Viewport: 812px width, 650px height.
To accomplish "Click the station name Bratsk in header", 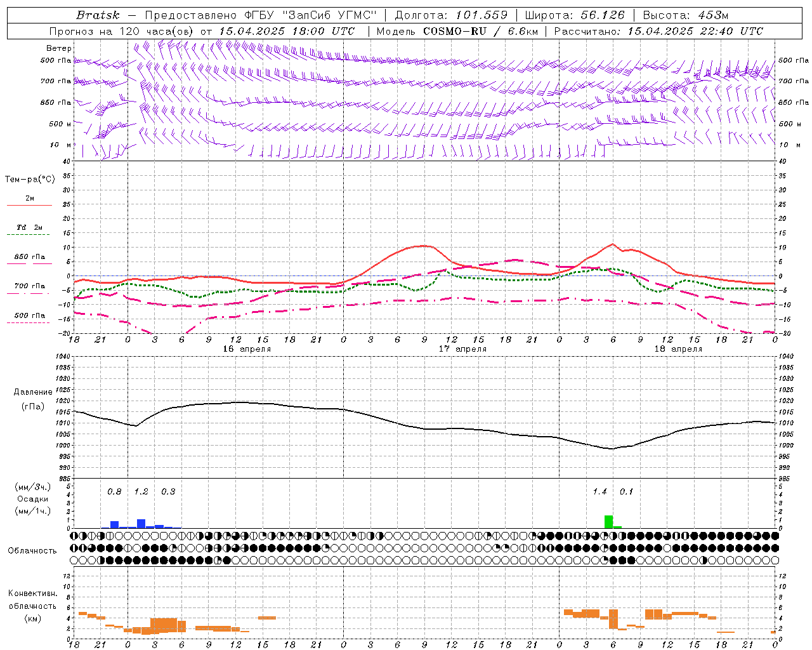I will click(x=98, y=15).
